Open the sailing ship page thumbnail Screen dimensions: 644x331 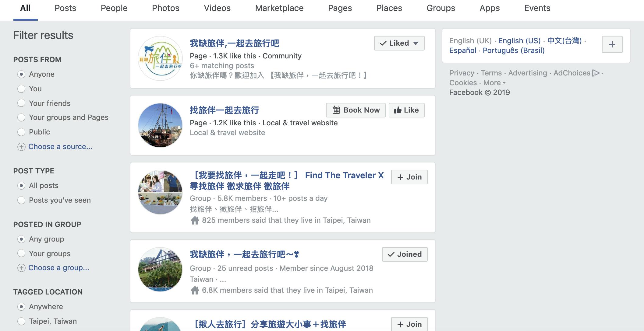[x=160, y=125]
